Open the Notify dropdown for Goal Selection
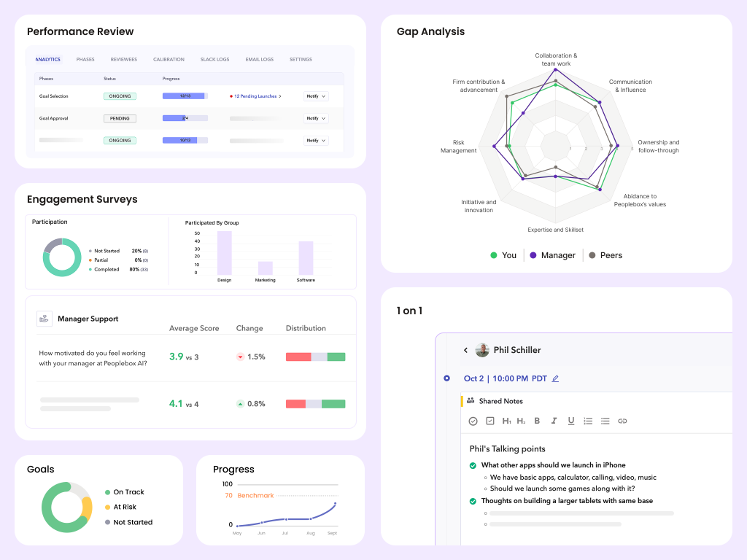 (x=316, y=96)
